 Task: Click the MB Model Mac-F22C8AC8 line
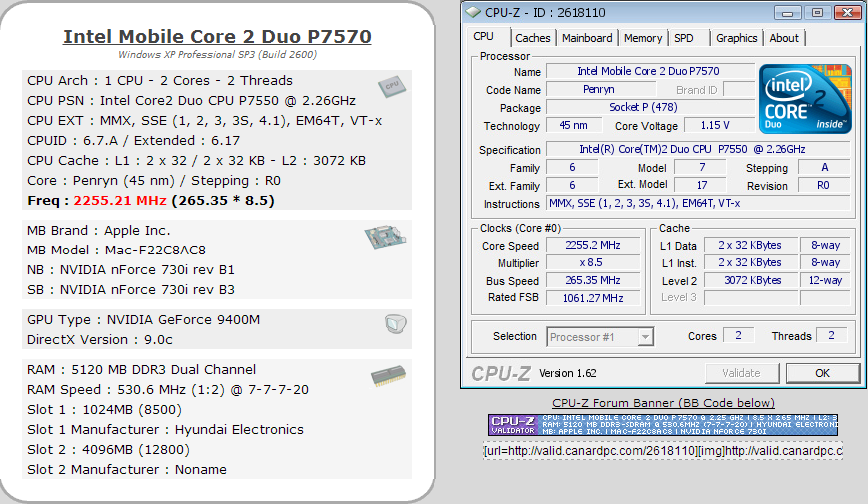click(116, 251)
